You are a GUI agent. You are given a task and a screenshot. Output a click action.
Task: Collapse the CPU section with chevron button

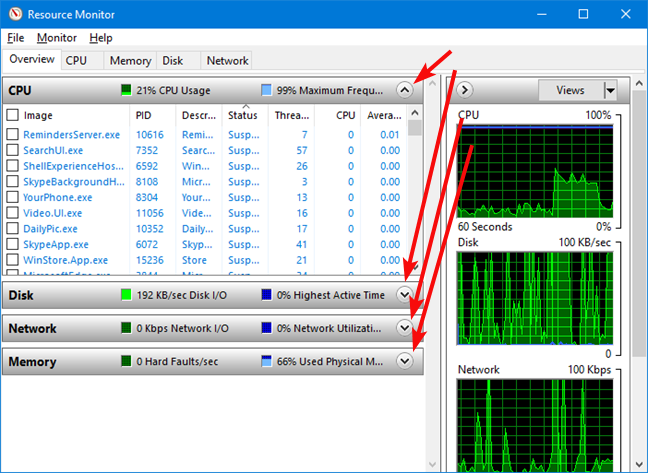click(x=404, y=90)
